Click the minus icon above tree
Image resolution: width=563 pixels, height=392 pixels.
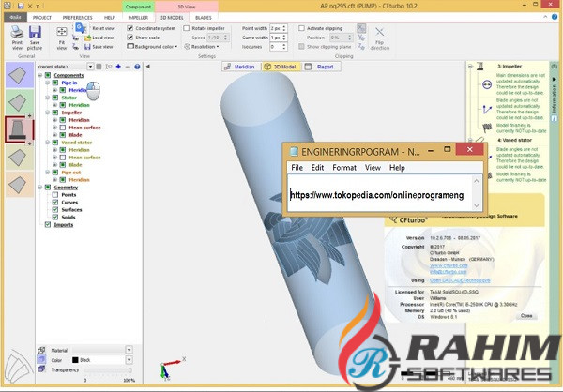coord(128,67)
